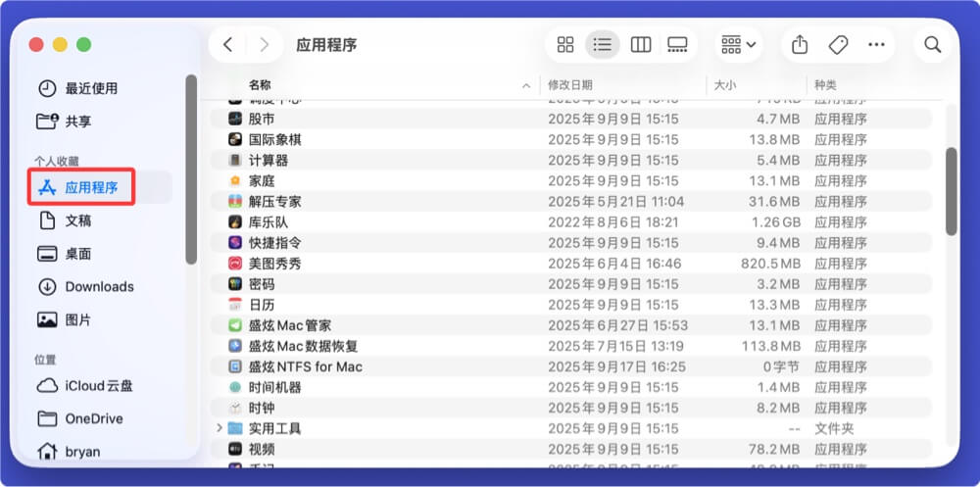Switch to icon grid view
This screenshot has height=487, width=980.
click(565, 45)
